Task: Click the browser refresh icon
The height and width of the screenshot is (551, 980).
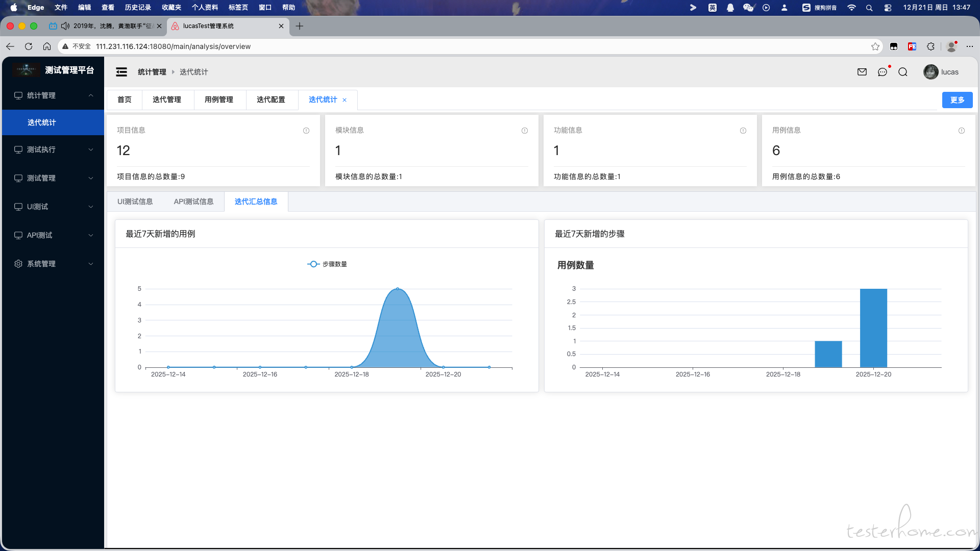Action: (29, 46)
